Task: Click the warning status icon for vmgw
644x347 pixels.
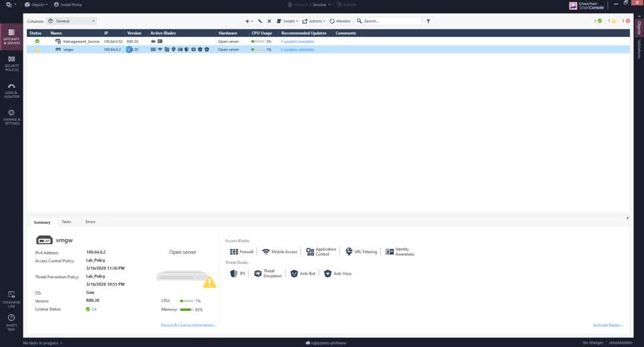Action: [38, 50]
